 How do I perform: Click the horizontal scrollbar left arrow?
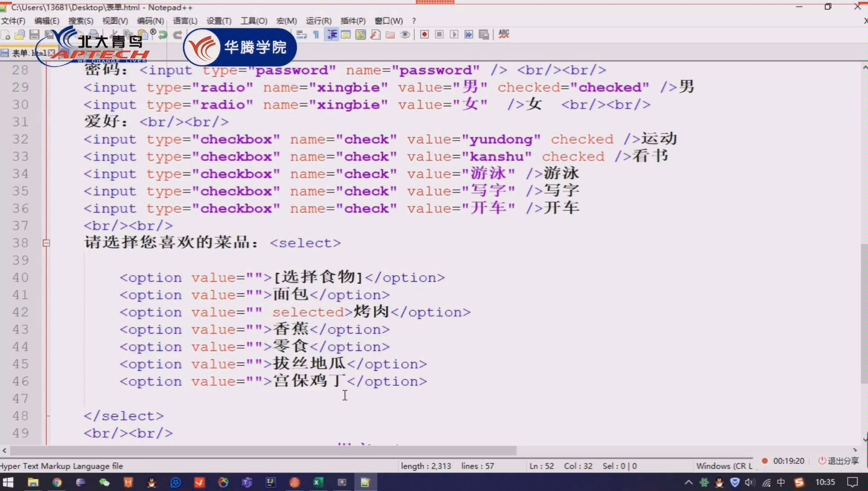(5, 450)
